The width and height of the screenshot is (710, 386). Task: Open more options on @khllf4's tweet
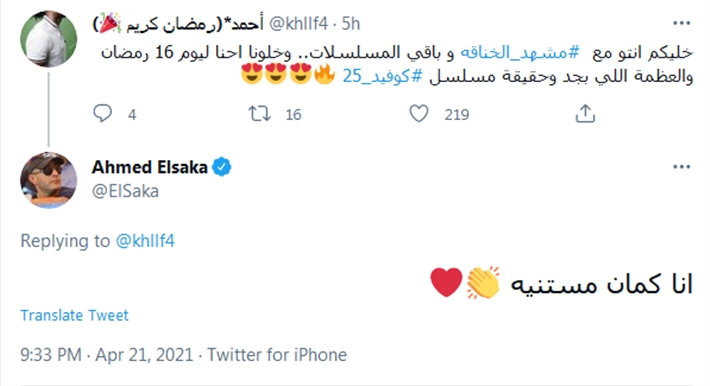point(681,23)
